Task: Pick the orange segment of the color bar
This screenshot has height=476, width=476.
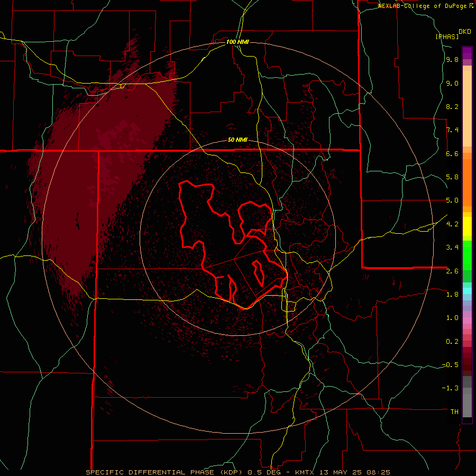Action: [467, 182]
